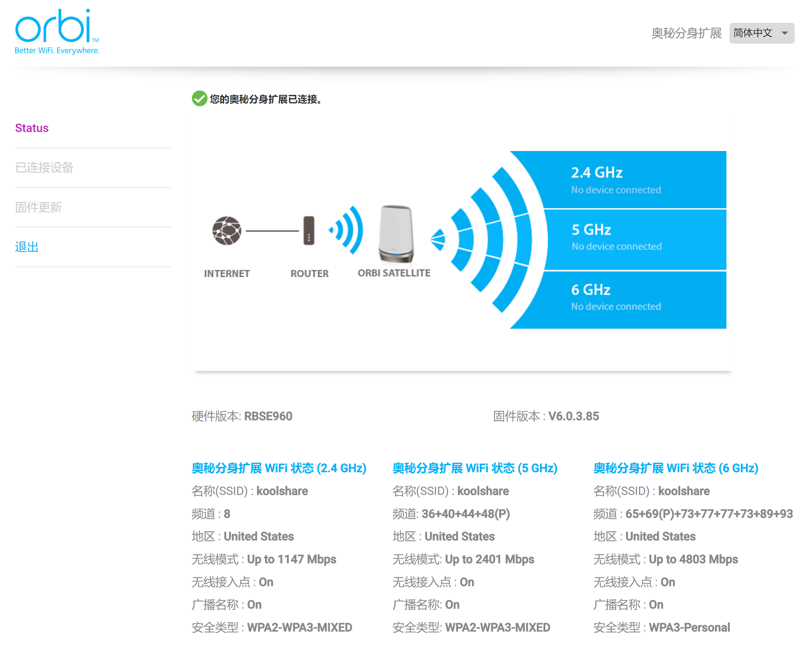Open 已连接设备 connected devices page
The image size is (812, 656).
[x=44, y=167]
